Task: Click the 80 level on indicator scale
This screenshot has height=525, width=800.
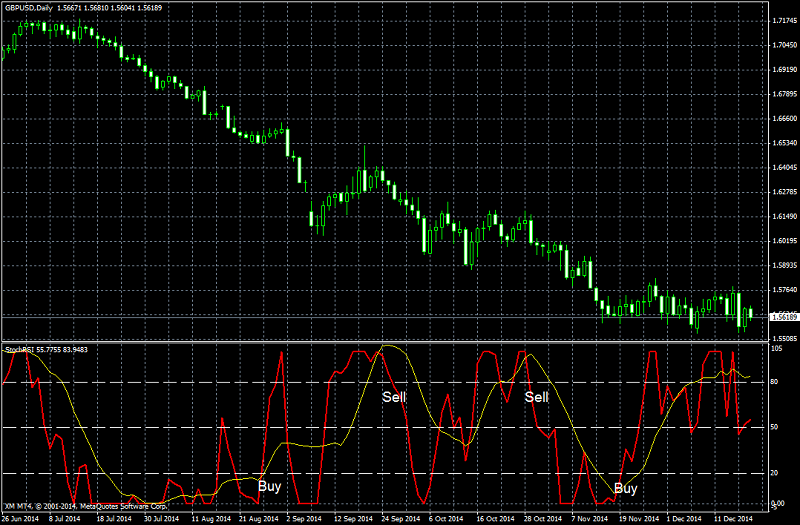Action: (774, 382)
